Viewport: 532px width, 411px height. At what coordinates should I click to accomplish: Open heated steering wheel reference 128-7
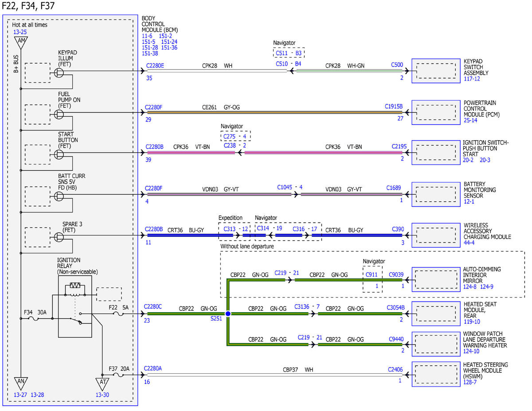[470, 382]
